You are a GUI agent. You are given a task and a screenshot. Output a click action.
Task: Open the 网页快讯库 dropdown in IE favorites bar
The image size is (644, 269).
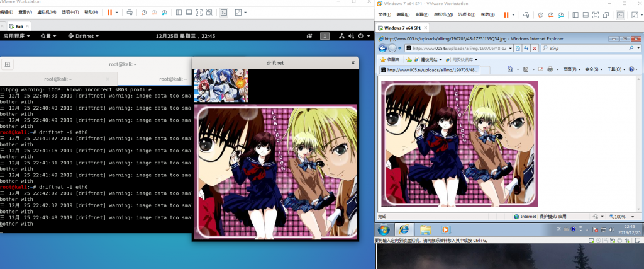click(461, 60)
